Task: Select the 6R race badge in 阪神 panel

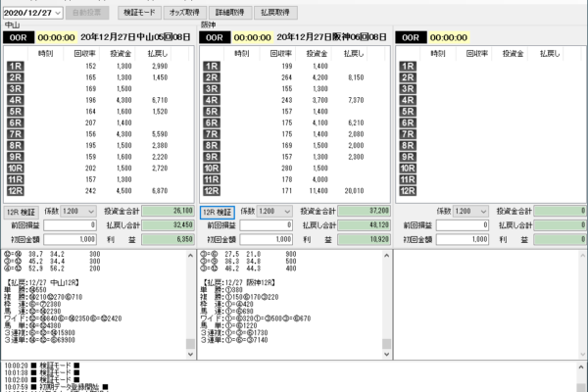Action: (x=212, y=122)
